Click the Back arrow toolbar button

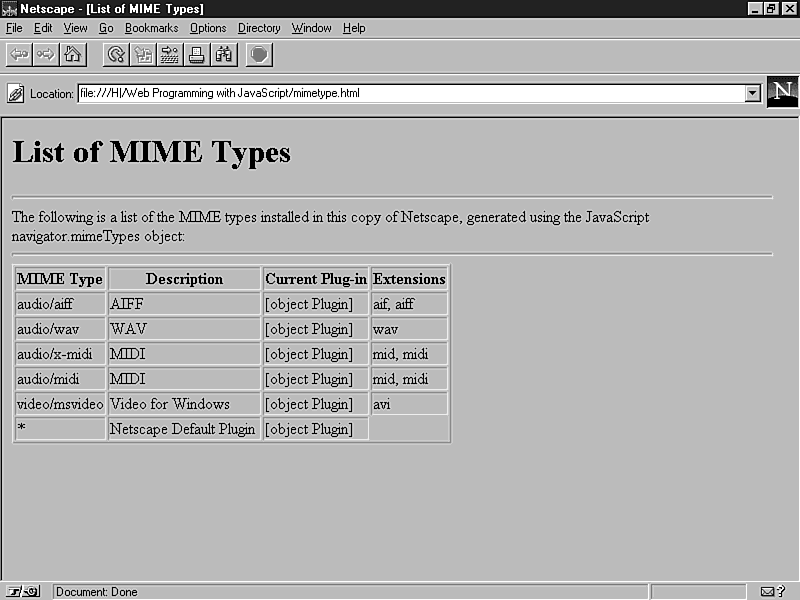point(19,54)
